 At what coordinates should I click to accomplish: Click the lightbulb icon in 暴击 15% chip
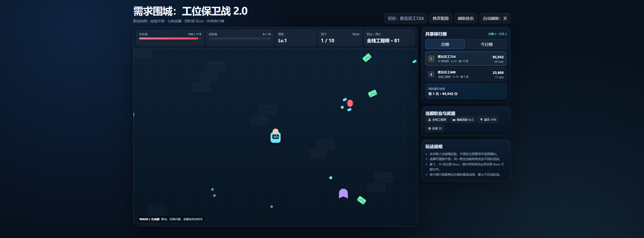coord(481,120)
